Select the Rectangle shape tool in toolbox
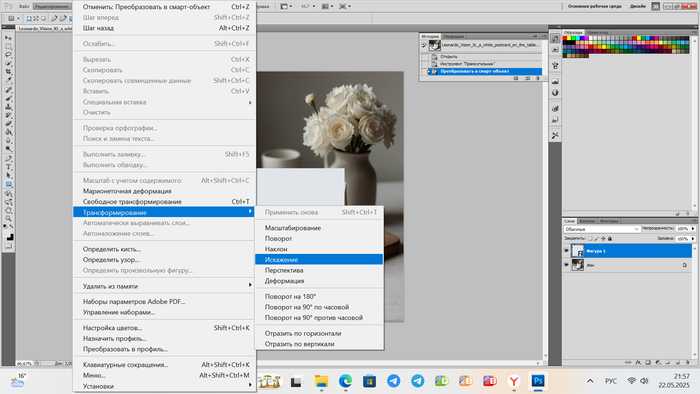 (x=8, y=184)
